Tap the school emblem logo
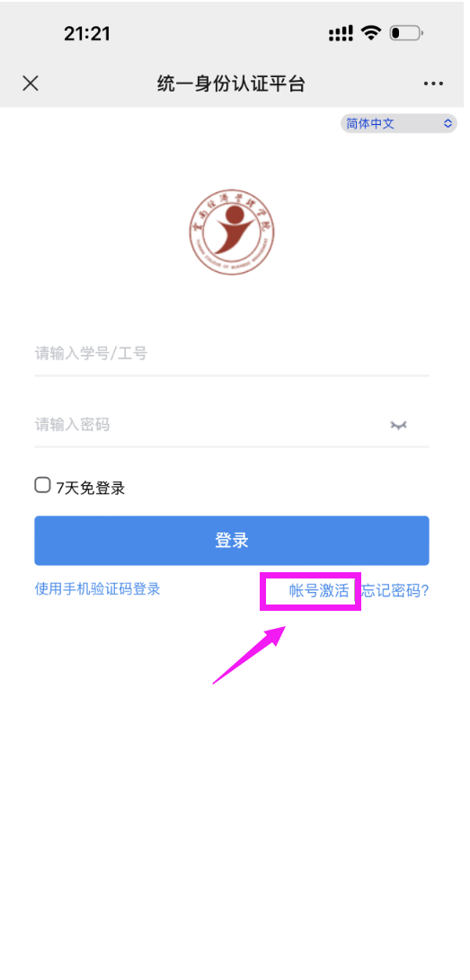 click(232, 233)
